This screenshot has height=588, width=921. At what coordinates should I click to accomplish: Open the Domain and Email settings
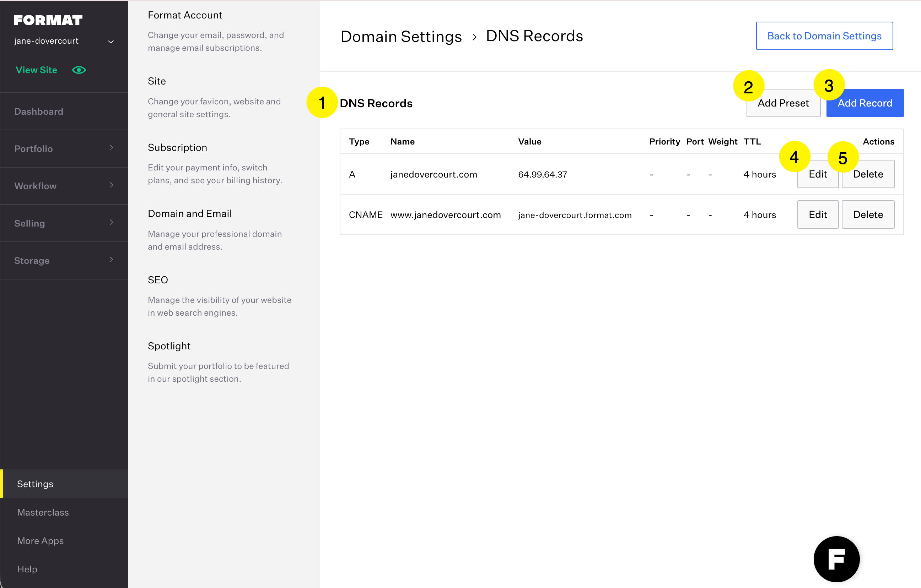coord(190,214)
